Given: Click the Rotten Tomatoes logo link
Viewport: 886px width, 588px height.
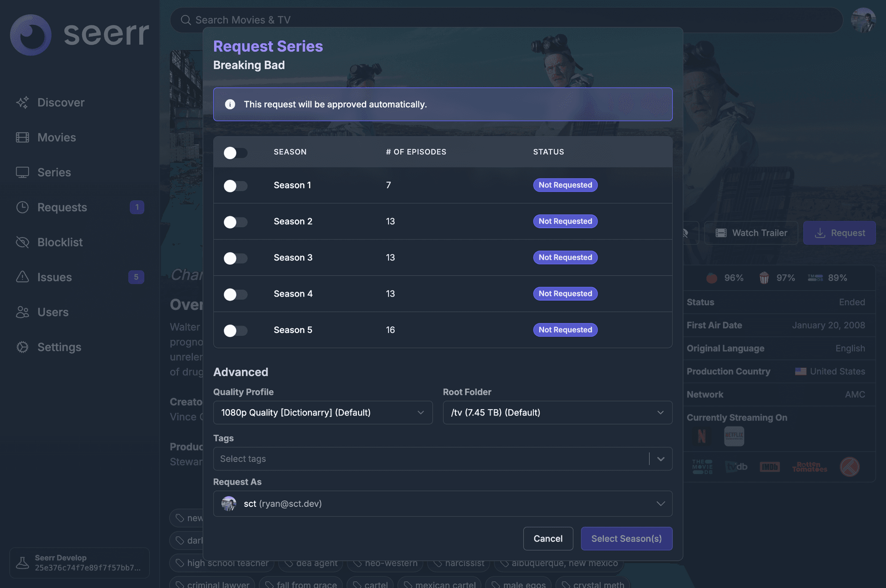Looking at the screenshot, I should (x=809, y=467).
